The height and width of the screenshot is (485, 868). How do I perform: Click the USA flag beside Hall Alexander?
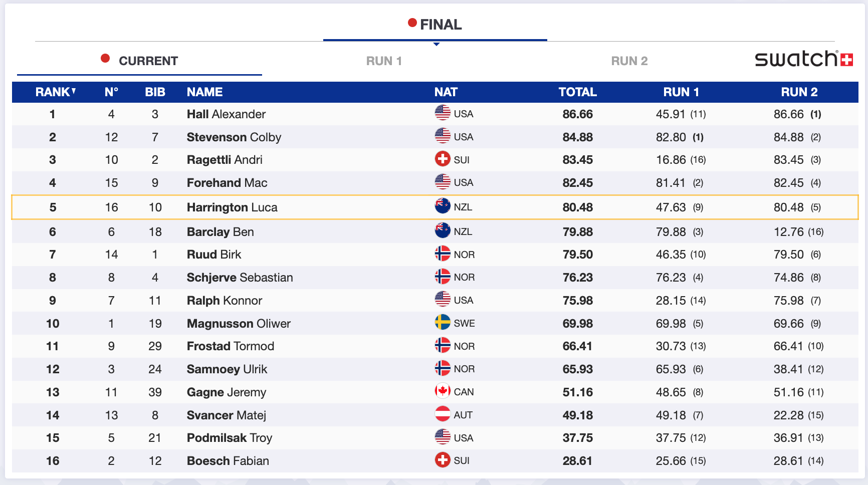point(443,113)
